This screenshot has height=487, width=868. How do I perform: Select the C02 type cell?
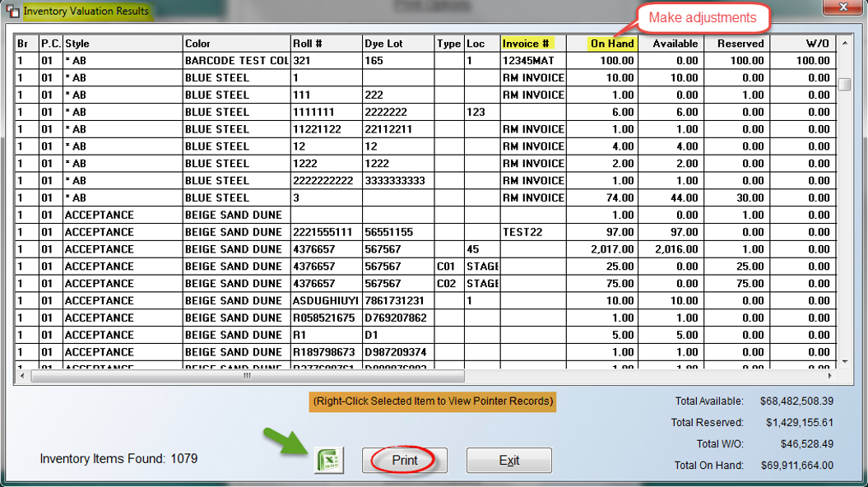pos(449,283)
